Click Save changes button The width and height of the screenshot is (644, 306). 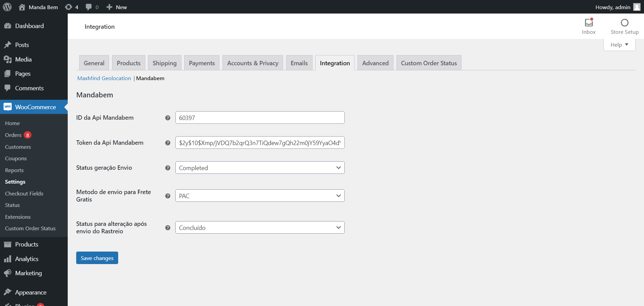point(97,258)
